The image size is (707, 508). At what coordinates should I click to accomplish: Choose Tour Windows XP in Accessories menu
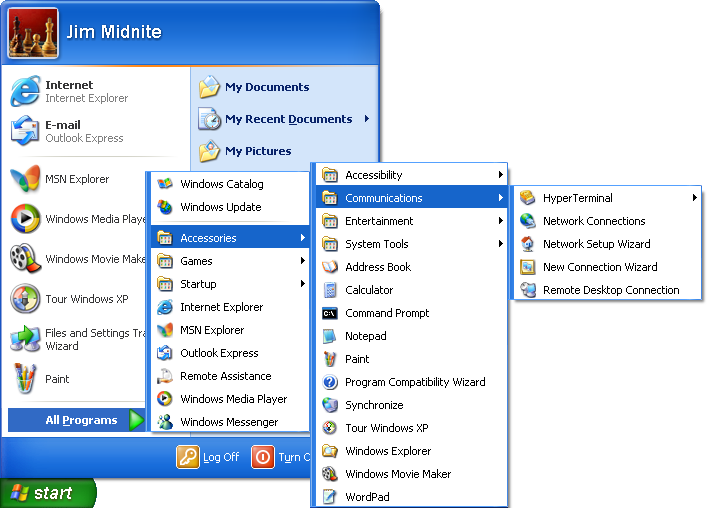(x=412, y=428)
